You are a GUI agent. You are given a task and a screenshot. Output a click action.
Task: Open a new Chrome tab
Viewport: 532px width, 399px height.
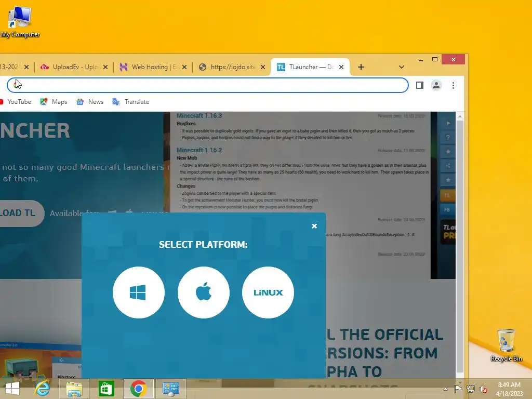tap(361, 67)
